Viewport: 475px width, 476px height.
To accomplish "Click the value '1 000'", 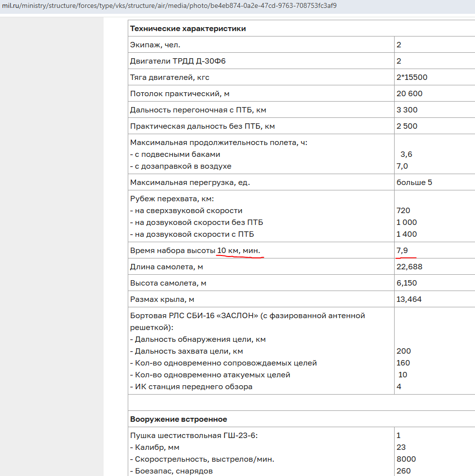I will [x=407, y=222].
